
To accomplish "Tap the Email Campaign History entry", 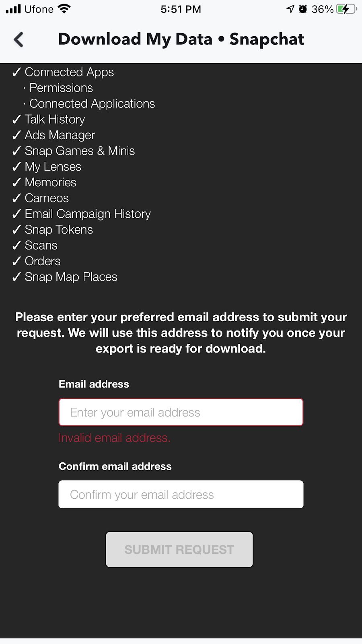I will (88, 214).
